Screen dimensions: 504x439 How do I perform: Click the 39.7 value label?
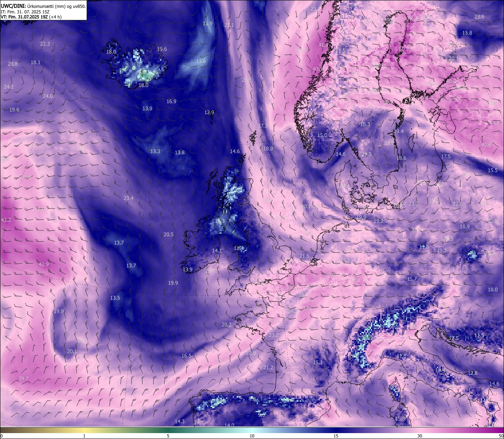pyautogui.click(x=24, y=378)
